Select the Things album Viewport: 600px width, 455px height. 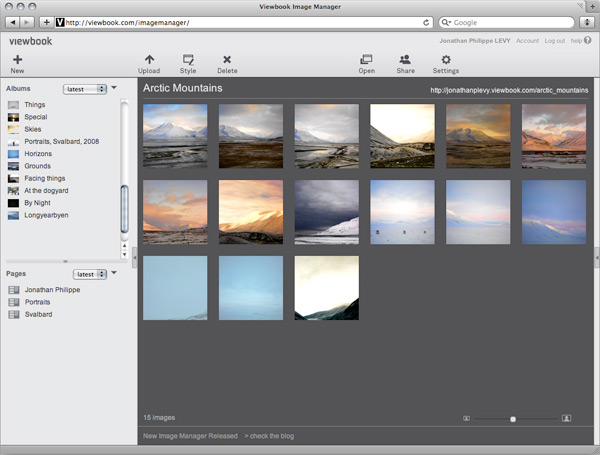tap(34, 105)
